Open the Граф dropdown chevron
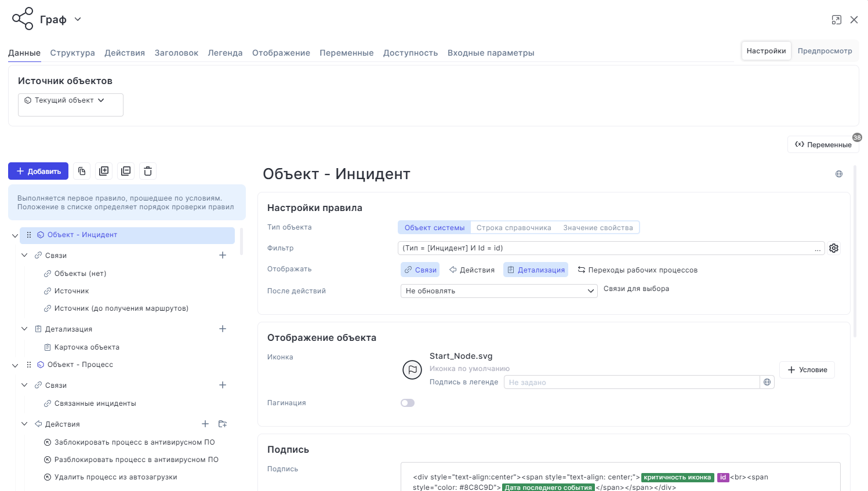Screen dimensions: 868x491 click(x=78, y=19)
